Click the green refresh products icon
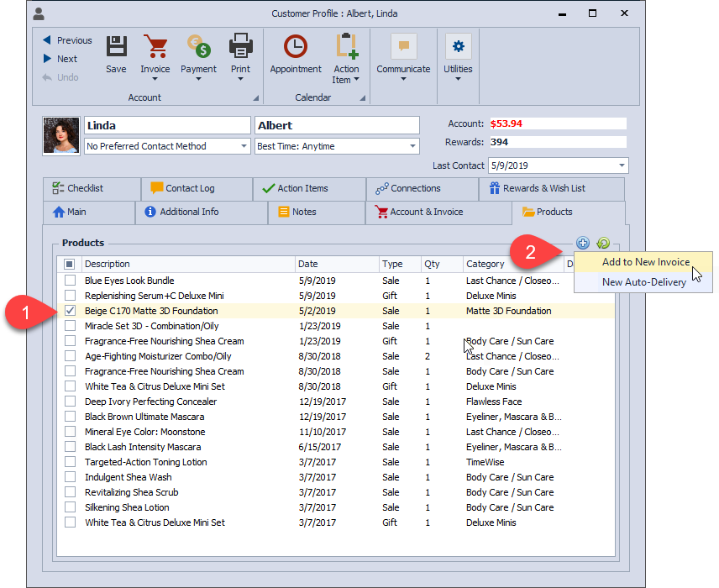This screenshot has width=719, height=588. [x=602, y=244]
